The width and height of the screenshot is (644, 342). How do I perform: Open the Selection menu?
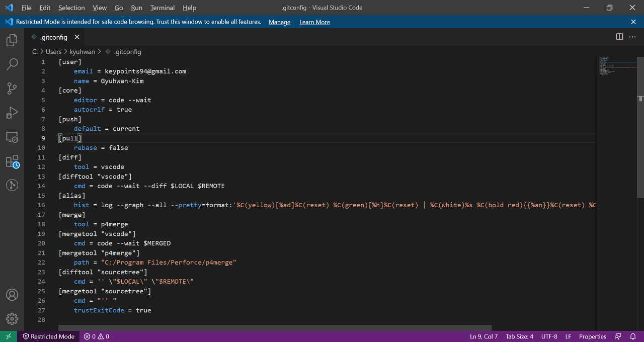click(x=71, y=8)
